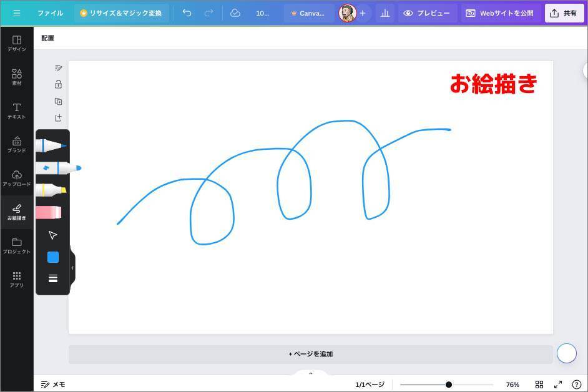588x392 pixels.
Task: Toggle the page lock icon
Action: [x=58, y=84]
